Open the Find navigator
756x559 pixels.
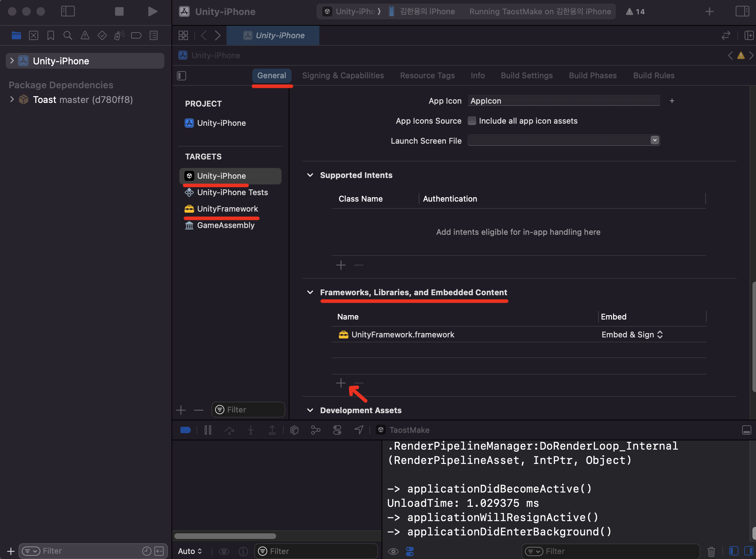pos(68,35)
